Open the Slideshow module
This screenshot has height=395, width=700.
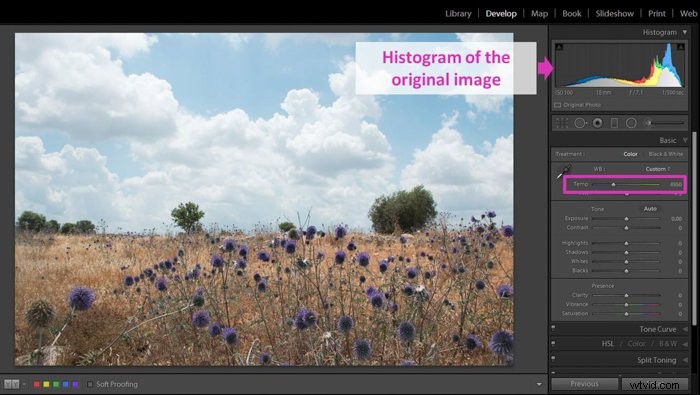(614, 13)
